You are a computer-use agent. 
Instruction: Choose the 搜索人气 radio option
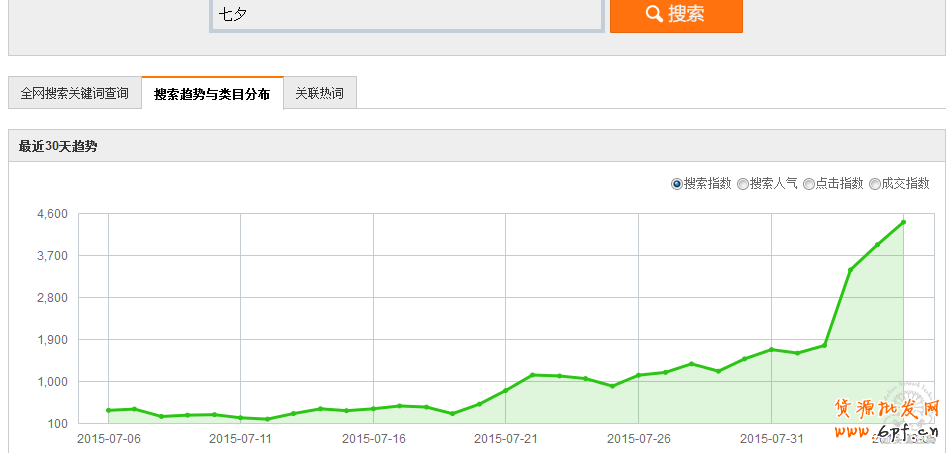pyautogui.click(x=743, y=184)
